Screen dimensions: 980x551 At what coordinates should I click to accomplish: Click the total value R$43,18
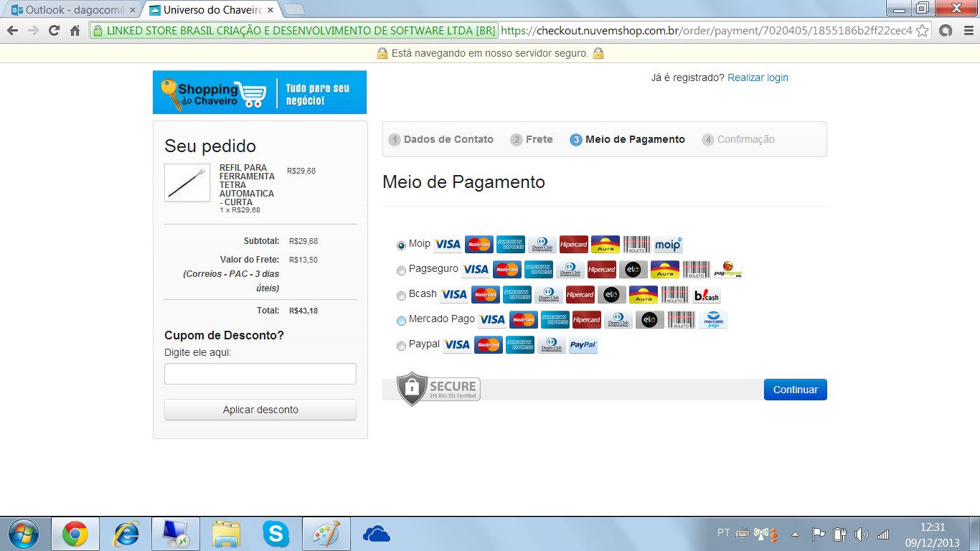click(x=303, y=311)
